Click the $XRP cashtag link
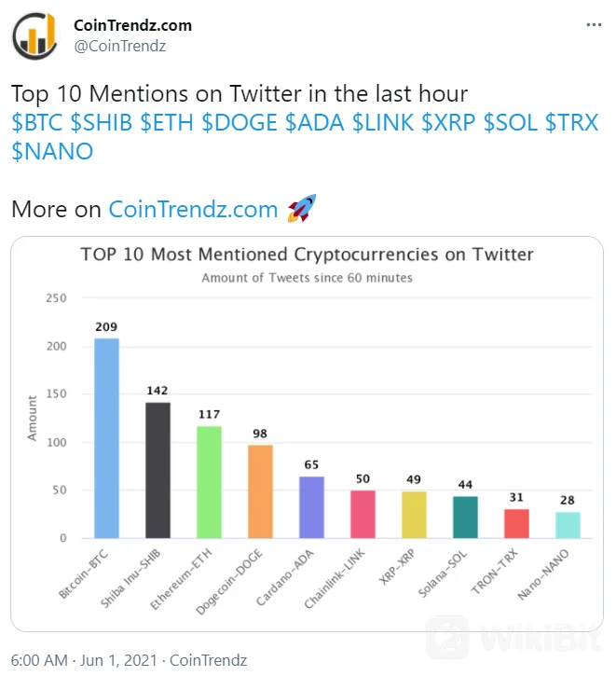616x676 pixels. [x=448, y=123]
